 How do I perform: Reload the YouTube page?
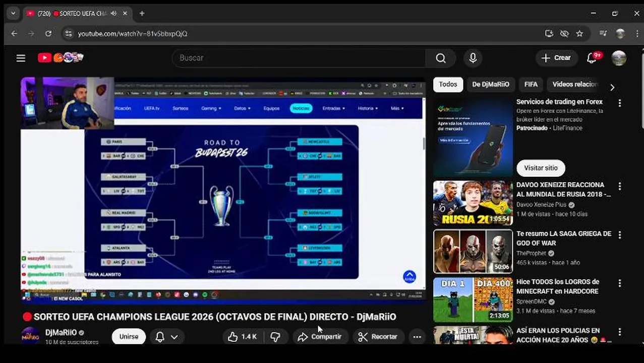48,34
